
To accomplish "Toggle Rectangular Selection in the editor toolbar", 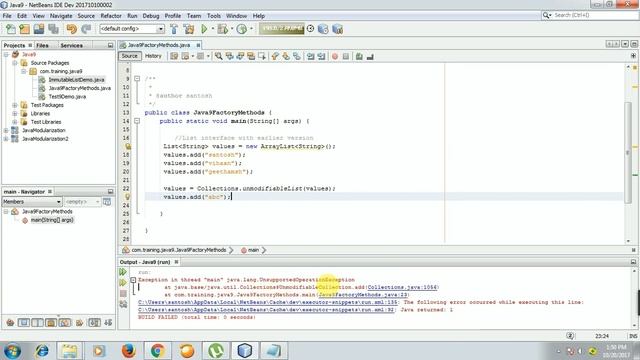I will pyautogui.click(x=262, y=56).
